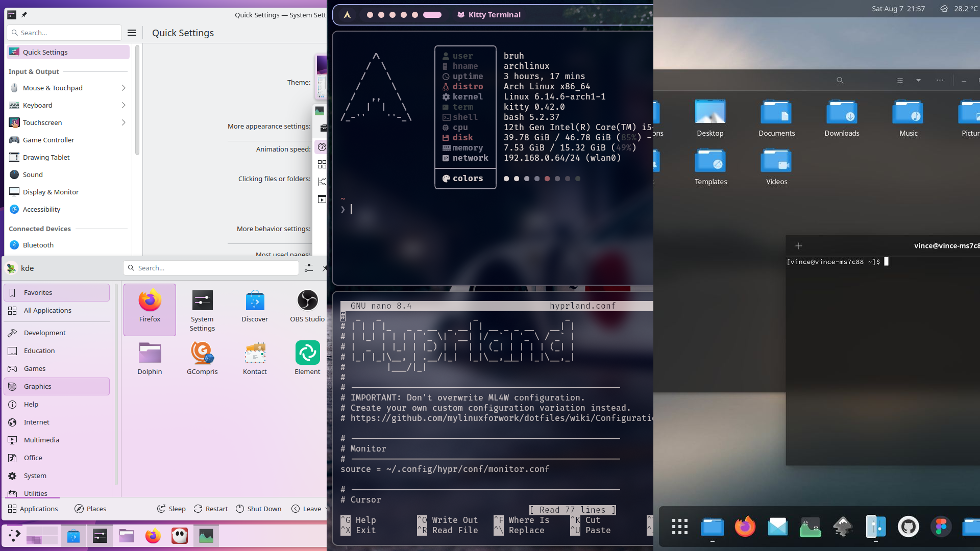Click the pin icon in the System Settings titlebar
980x551 pixels.
(24, 15)
